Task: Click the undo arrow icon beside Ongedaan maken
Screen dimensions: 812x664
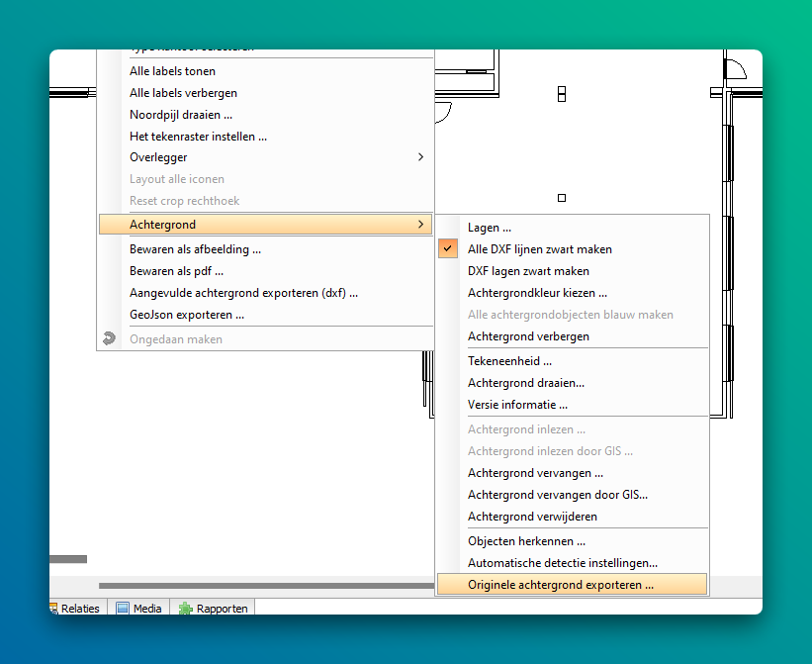Action: pos(110,339)
